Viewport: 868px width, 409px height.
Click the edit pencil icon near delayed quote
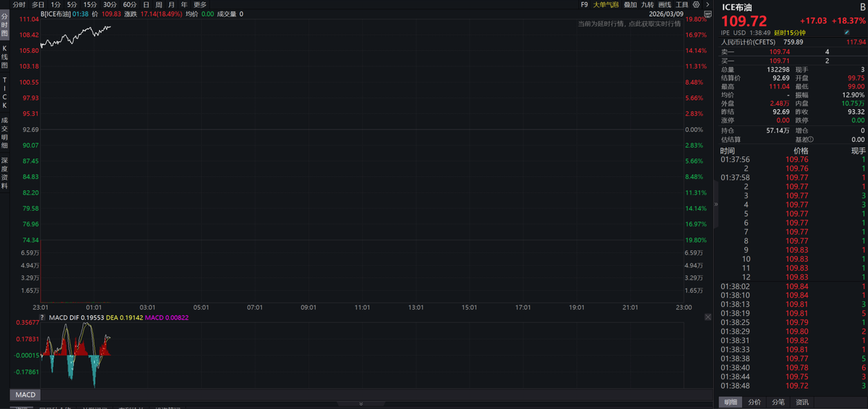click(x=847, y=33)
